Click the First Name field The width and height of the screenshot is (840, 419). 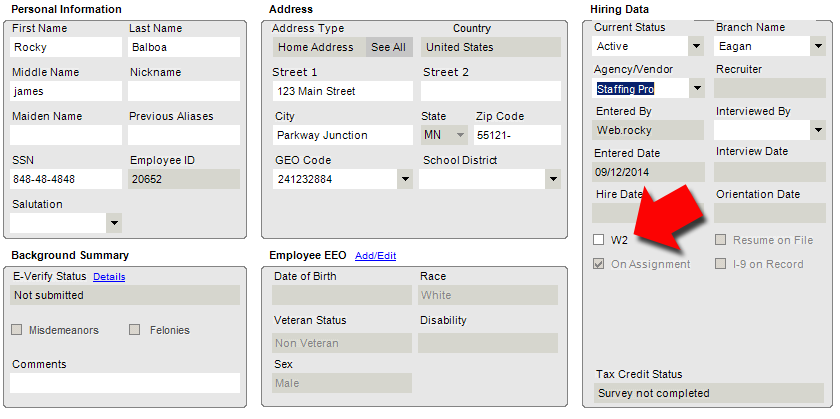[x=66, y=47]
